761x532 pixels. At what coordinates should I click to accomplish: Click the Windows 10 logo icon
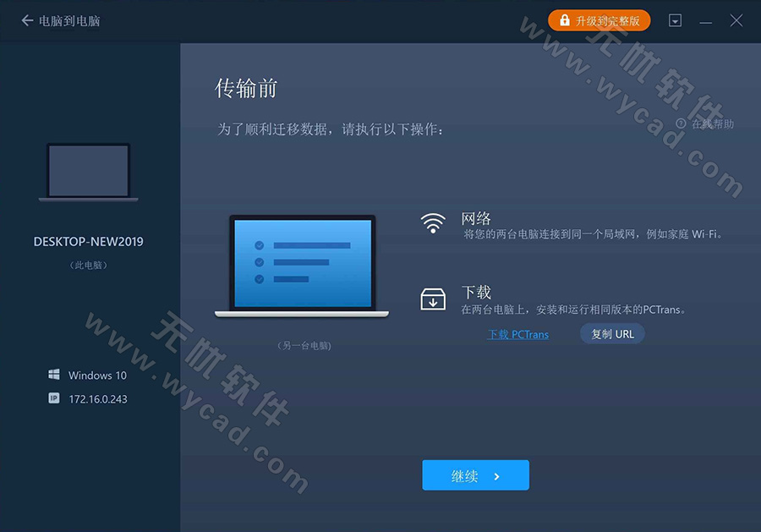(x=54, y=375)
